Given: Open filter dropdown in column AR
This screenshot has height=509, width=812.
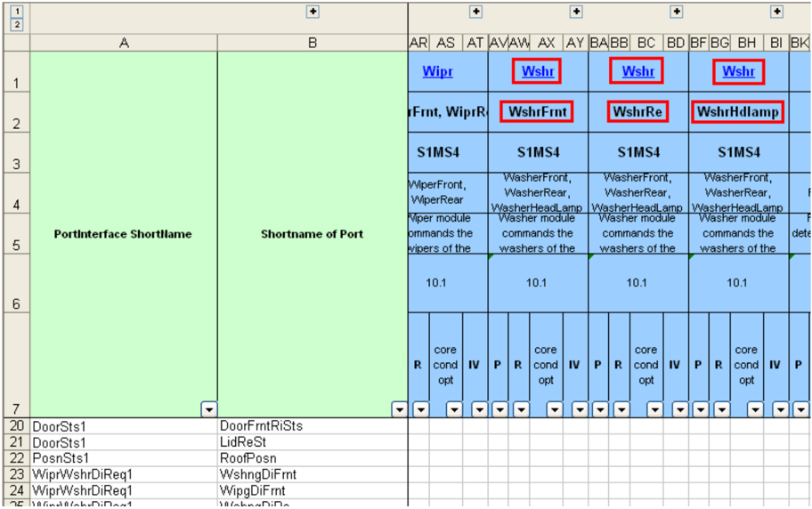Looking at the screenshot, I should pyautogui.click(x=420, y=410).
